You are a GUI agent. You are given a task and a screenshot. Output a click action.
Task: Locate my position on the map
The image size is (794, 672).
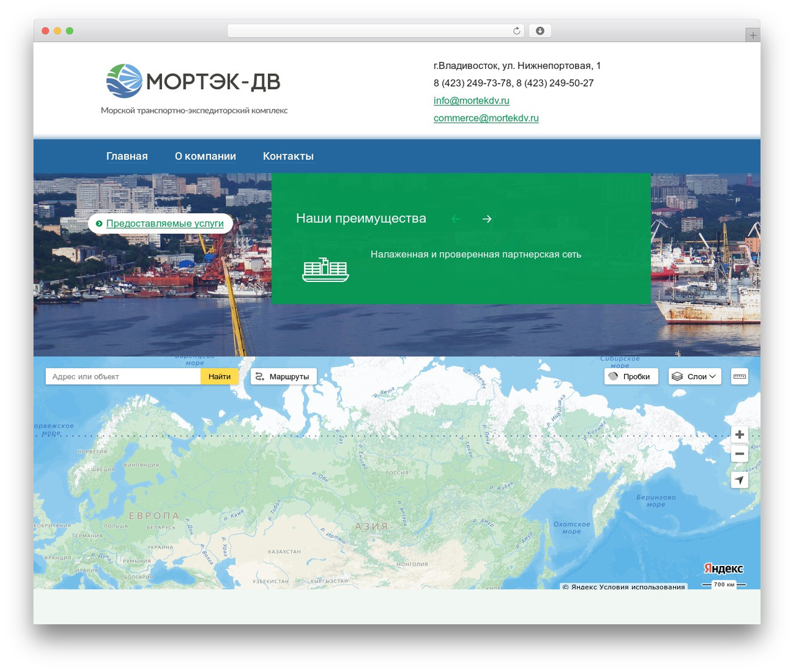[739, 480]
